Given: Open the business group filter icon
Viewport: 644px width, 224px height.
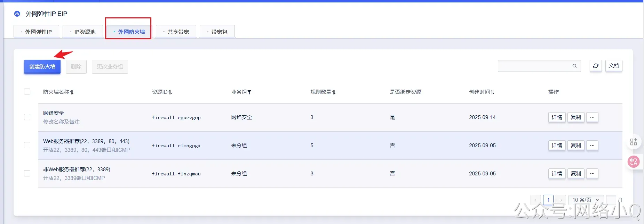Looking at the screenshot, I should [249, 92].
